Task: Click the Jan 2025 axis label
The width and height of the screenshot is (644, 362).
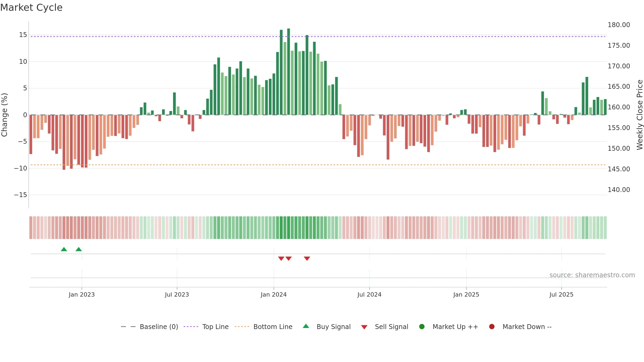Action: click(466, 294)
